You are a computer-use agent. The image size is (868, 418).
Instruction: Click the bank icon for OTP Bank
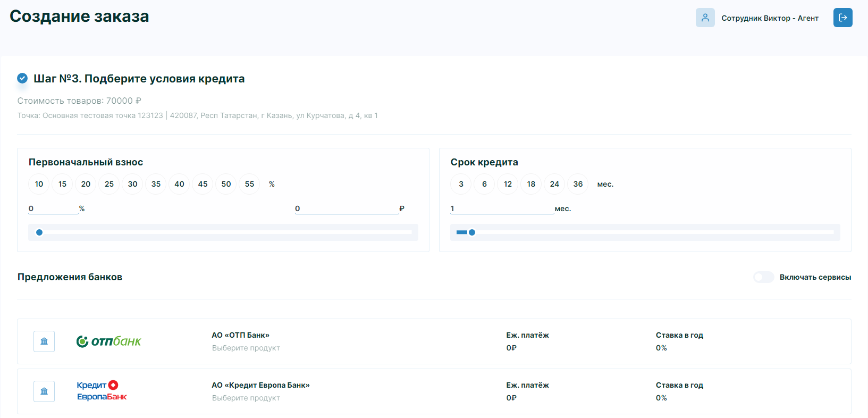coord(44,341)
